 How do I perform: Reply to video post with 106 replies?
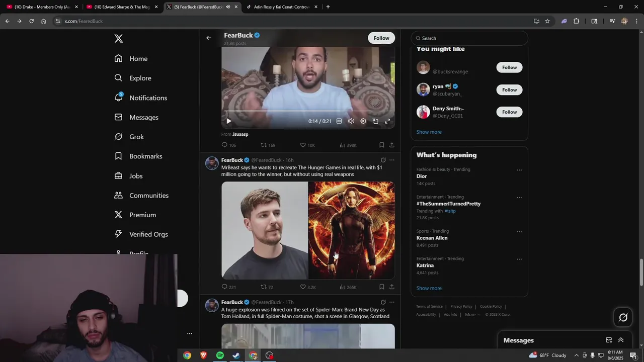(229, 145)
